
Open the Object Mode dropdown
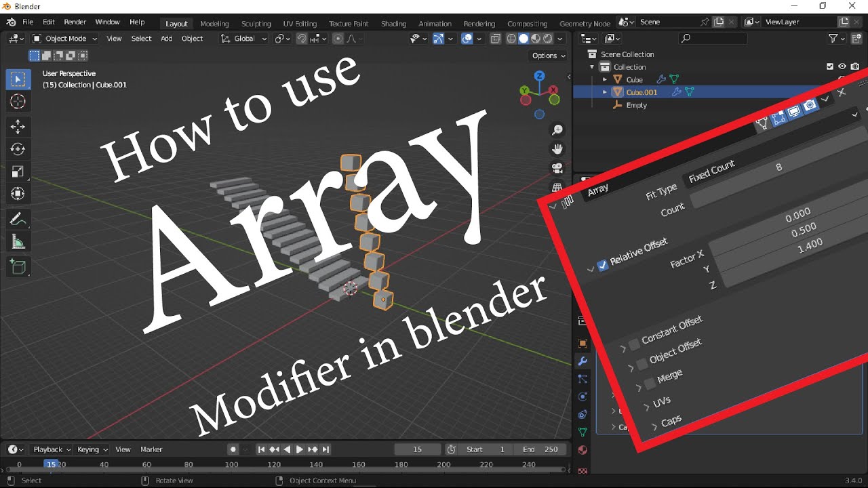point(65,39)
